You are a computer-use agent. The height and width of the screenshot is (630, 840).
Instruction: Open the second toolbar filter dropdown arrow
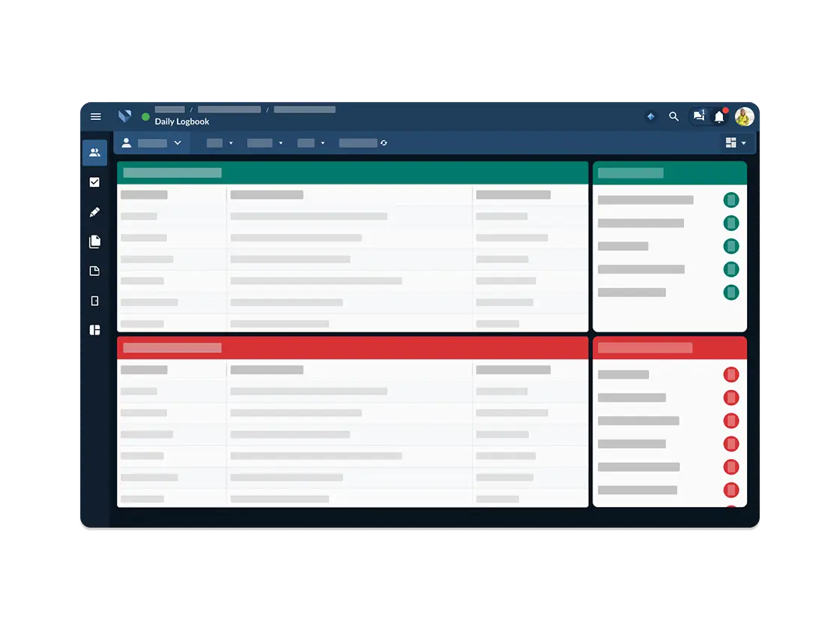click(280, 143)
